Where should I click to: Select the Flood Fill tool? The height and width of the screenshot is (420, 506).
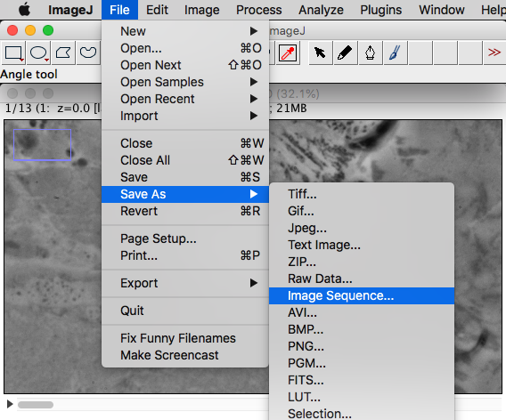(x=370, y=52)
